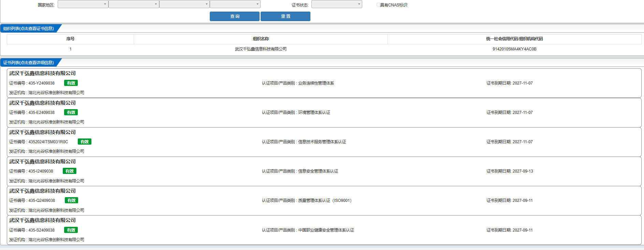Open certificate card titled above 435-I2409038
644x250 pixels.
point(42,162)
